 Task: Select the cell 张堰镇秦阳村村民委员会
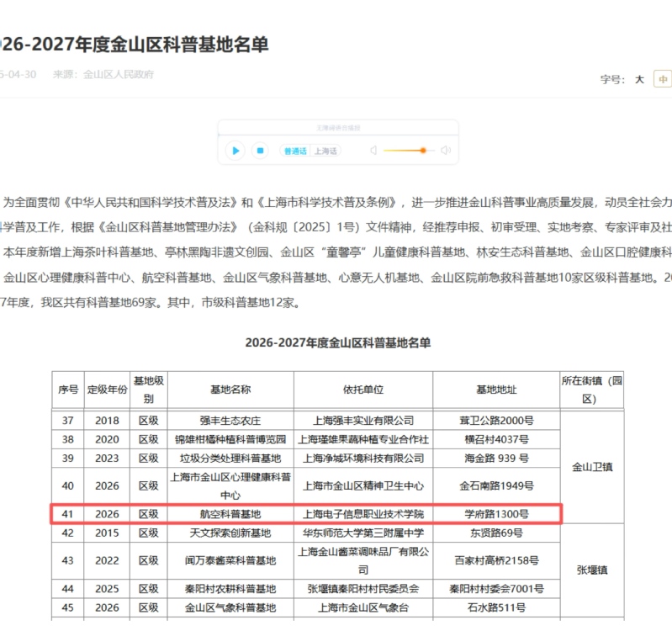click(363, 589)
